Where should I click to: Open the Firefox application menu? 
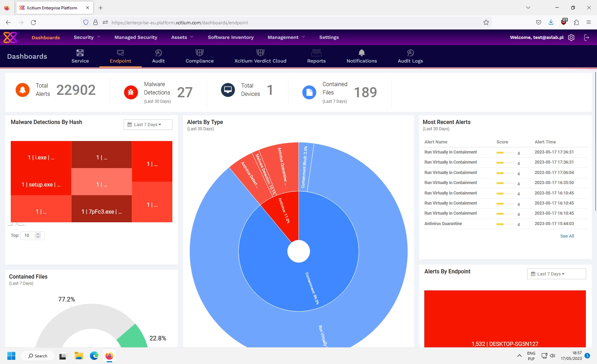(x=589, y=23)
